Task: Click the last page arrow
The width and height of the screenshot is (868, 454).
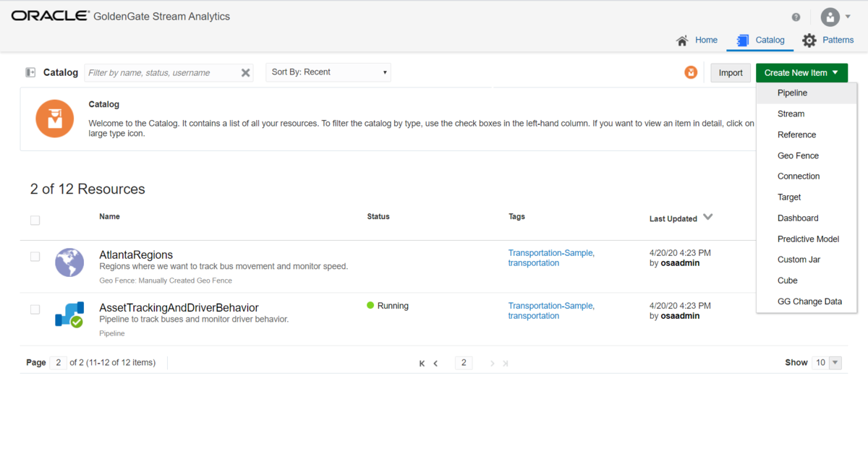Action: (506, 363)
